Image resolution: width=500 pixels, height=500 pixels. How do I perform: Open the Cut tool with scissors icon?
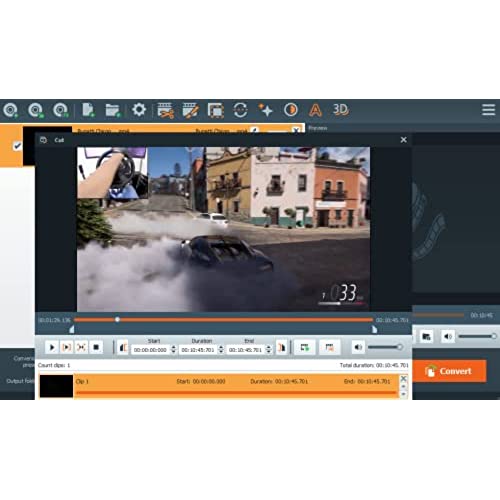pos(165,110)
